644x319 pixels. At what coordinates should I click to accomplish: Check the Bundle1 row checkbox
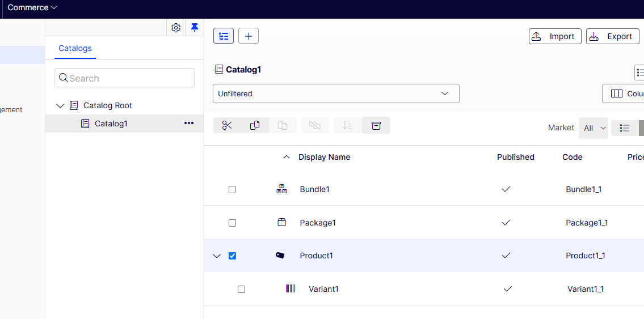coord(232,189)
